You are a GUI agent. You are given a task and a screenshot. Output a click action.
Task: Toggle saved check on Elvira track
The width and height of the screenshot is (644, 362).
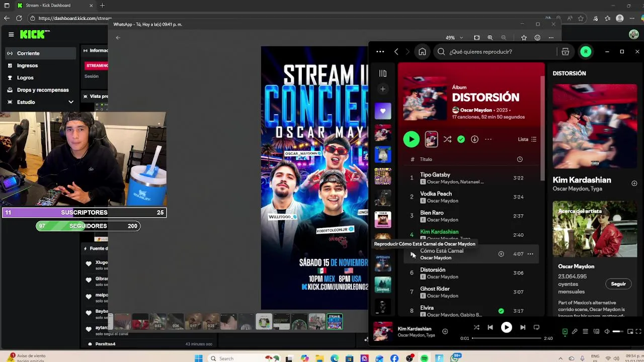[x=501, y=311]
